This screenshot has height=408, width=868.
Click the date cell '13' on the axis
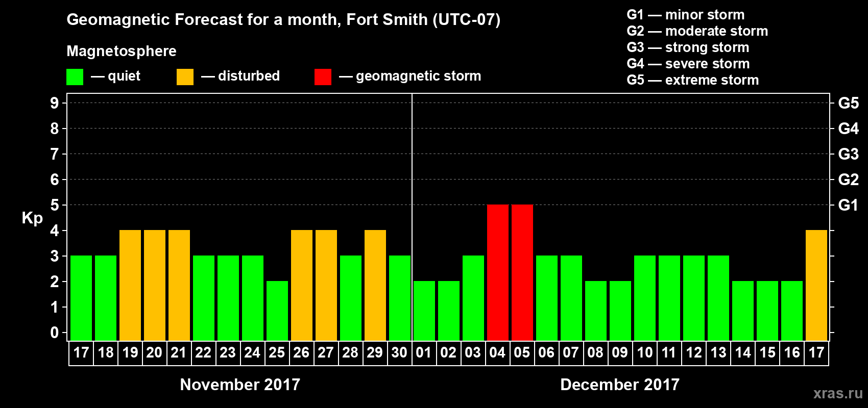coord(718,353)
